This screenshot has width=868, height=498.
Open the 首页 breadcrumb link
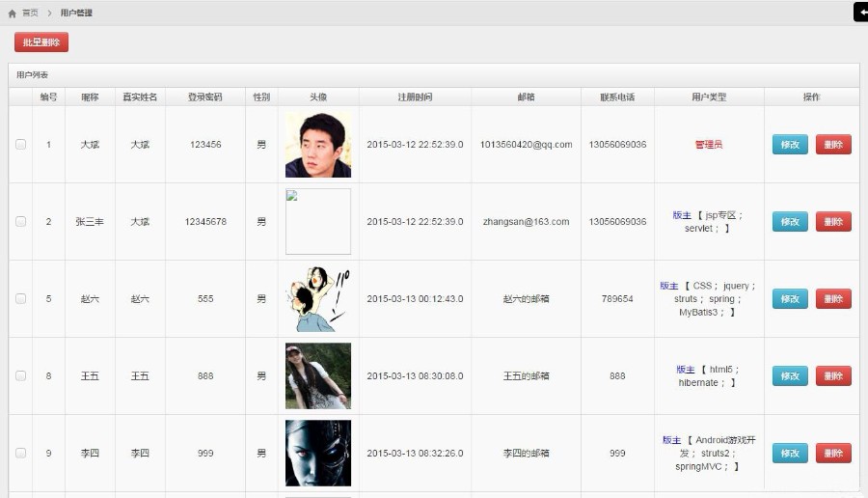pyautogui.click(x=31, y=14)
